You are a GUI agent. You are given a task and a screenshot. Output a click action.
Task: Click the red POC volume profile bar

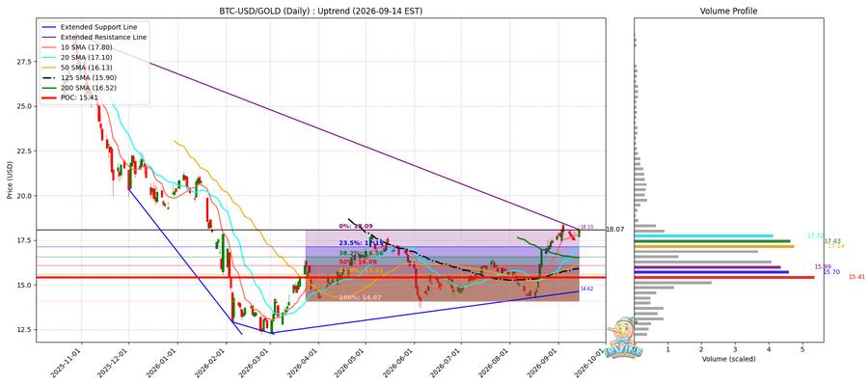tap(724, 277)
